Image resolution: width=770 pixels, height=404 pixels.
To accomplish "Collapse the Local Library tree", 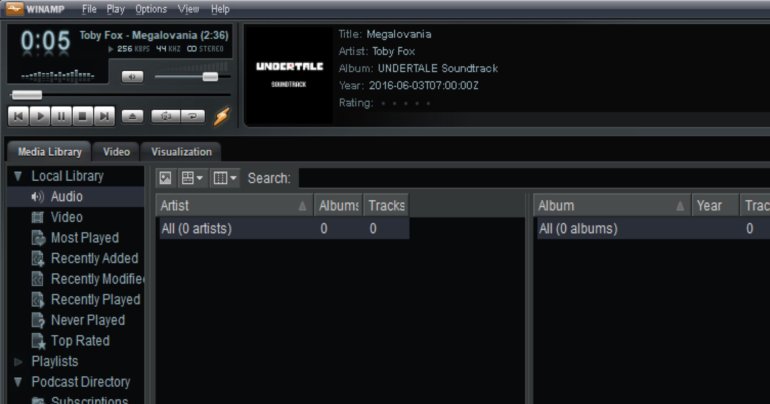I will pyautogui.click(x=18, y=176).
